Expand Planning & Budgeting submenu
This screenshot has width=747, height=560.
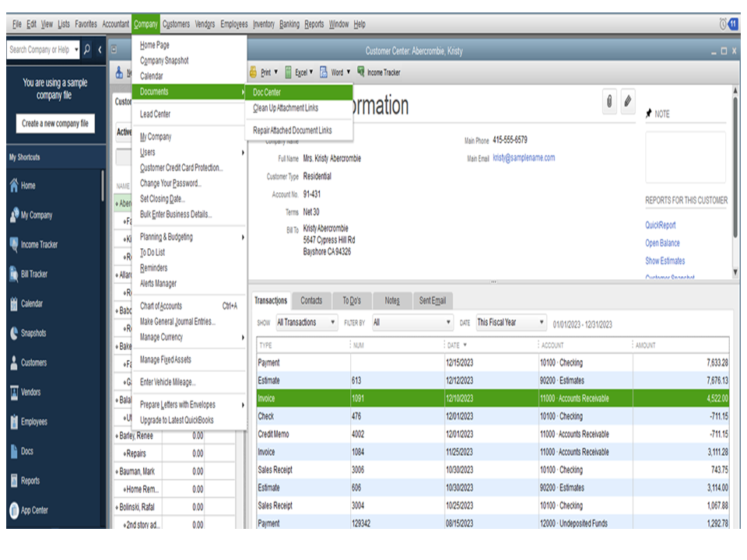[190, 237]
